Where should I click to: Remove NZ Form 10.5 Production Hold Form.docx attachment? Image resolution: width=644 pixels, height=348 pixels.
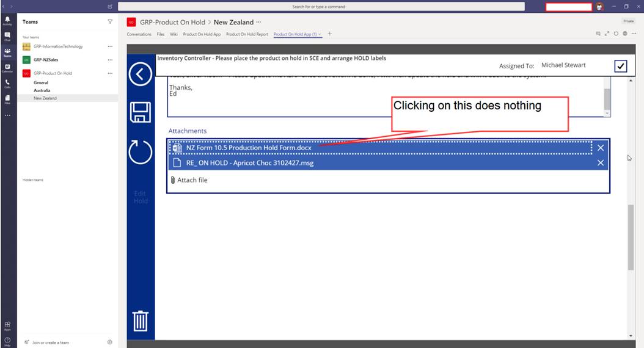point(601,148)
